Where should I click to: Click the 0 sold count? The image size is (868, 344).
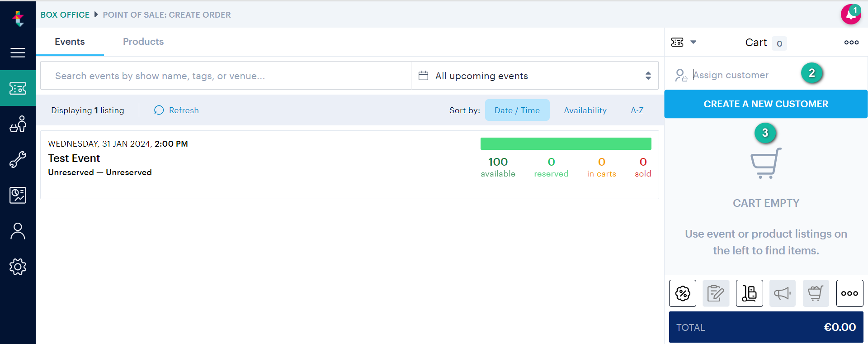pyautogui.click(x=643, y=167)
